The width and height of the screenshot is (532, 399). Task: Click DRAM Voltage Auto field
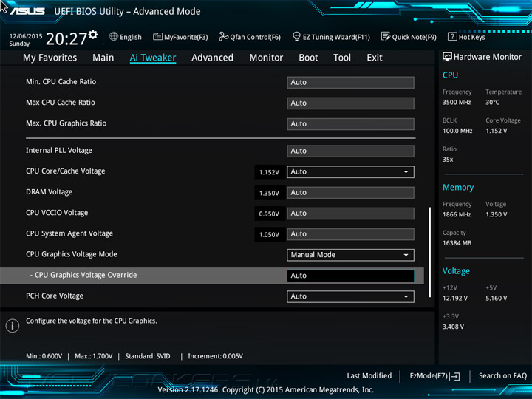350,193
